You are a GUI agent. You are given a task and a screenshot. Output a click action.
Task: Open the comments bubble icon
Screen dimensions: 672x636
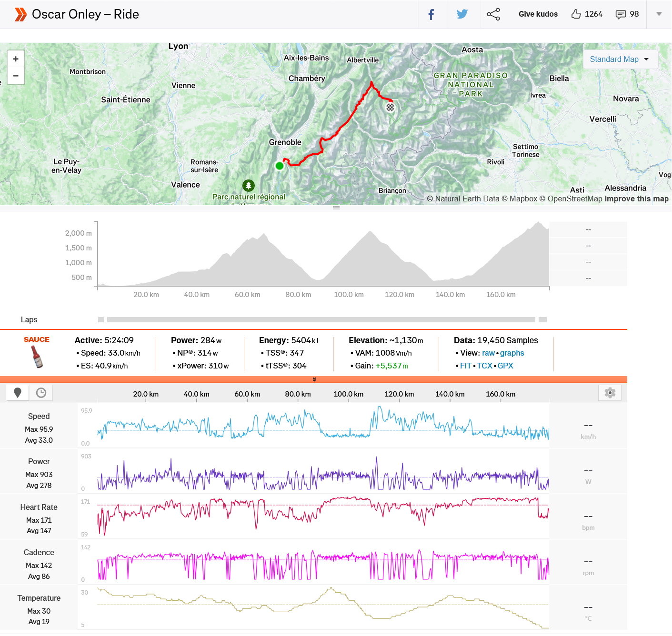[x=621, y=14]
